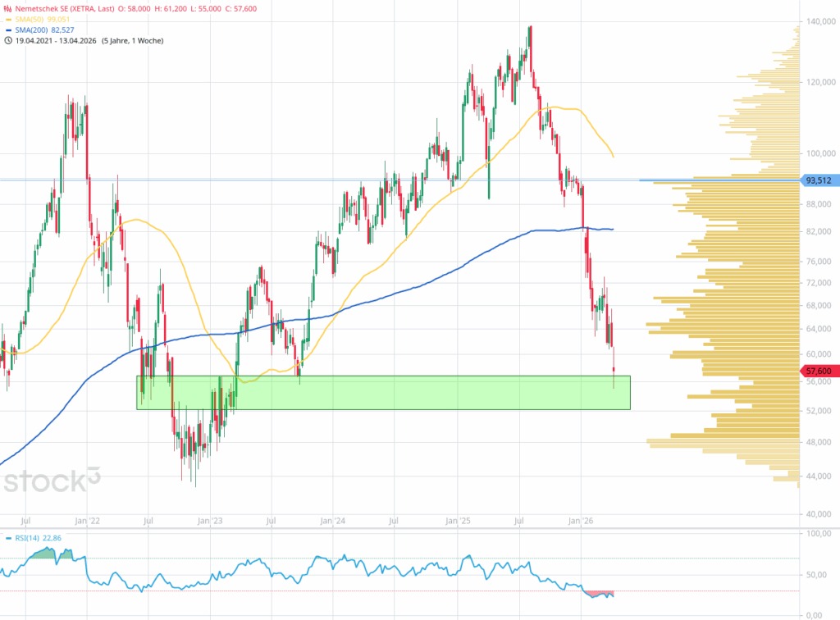This screenshot has height=620, width=840.
Task: Click the (5 Jahre, 1 Woche) timeframe text
Action: pos(132,40)
